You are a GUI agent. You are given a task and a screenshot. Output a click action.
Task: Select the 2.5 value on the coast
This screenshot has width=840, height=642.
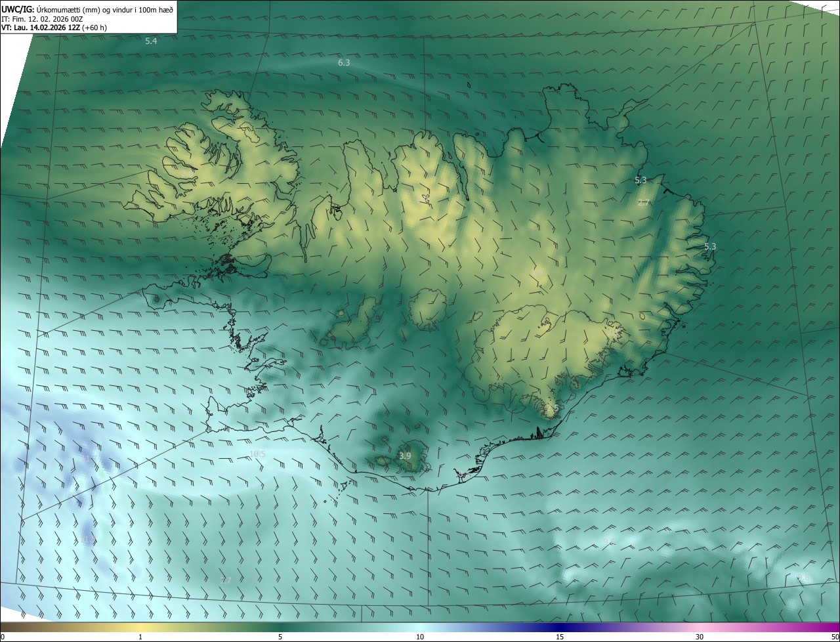point(553,408)
